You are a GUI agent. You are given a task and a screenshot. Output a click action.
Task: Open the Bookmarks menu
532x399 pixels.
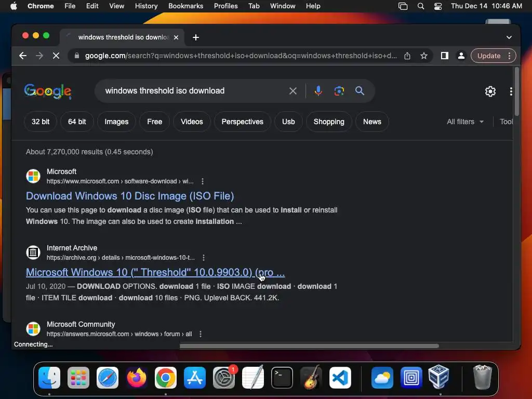pos(185,6)
